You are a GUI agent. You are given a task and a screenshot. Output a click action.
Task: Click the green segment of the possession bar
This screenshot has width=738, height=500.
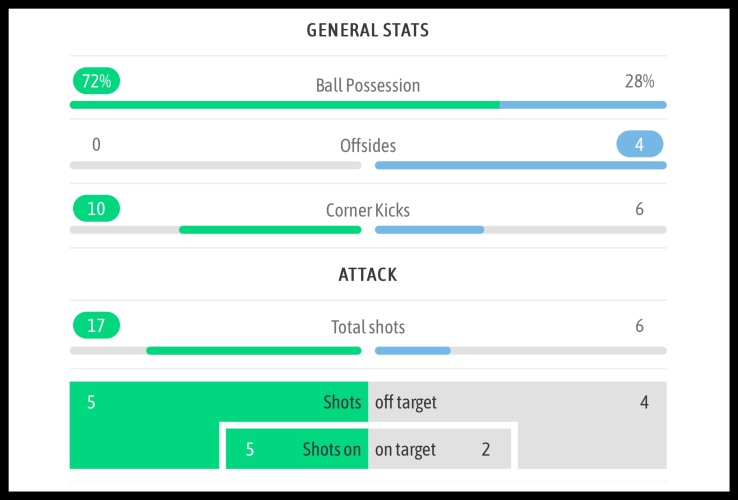(284, 104)
